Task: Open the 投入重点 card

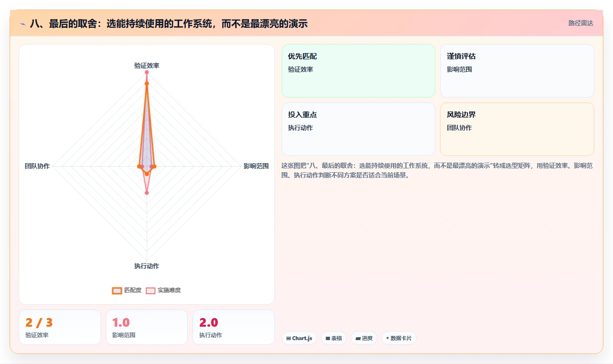Action: click(x=358, y=129)
